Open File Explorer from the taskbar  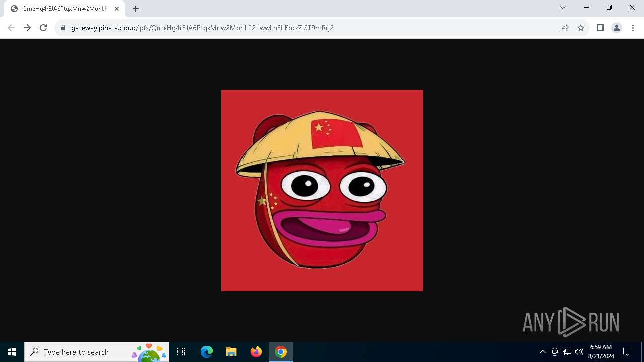(231, 352)
